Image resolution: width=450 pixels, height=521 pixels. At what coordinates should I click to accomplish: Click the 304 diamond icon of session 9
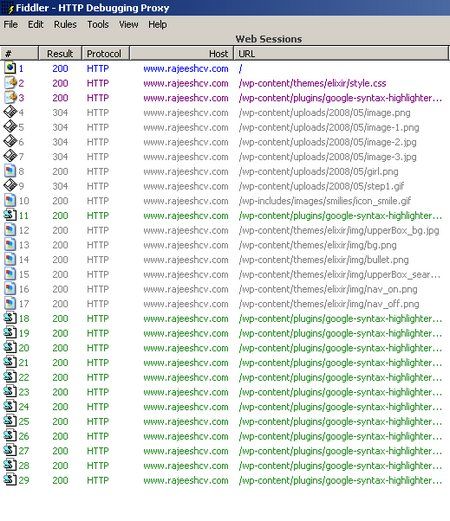click(10, 186)
